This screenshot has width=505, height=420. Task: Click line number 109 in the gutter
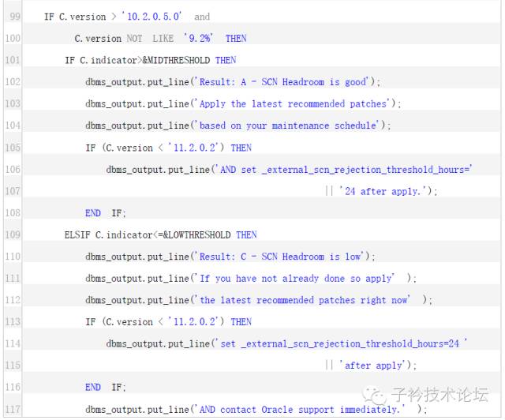coord(13,234)
